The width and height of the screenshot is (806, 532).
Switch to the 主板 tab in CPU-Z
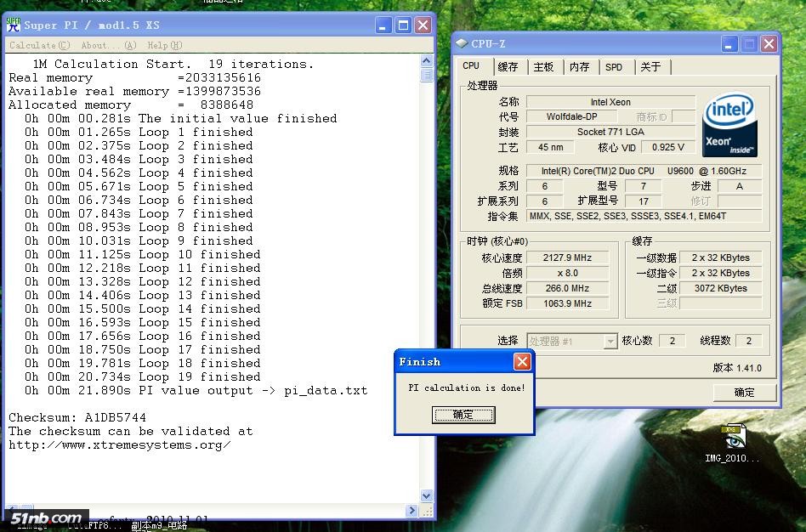pos(544,67)
